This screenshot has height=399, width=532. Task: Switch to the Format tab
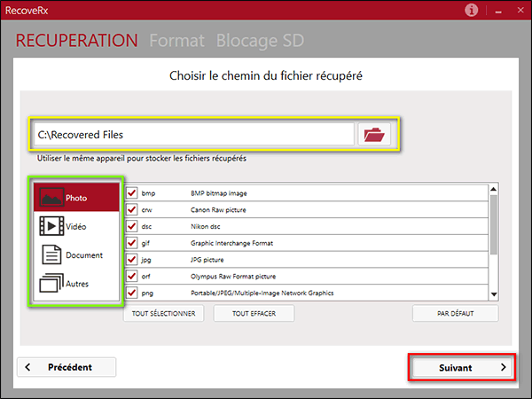[176, 41]
